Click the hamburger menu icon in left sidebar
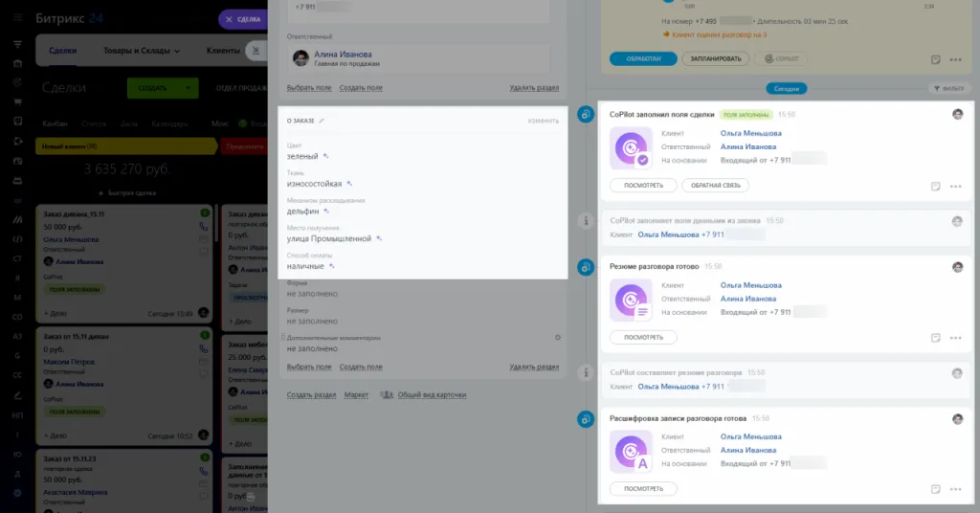Screen dimensions: 980x513 coord(17,45)
